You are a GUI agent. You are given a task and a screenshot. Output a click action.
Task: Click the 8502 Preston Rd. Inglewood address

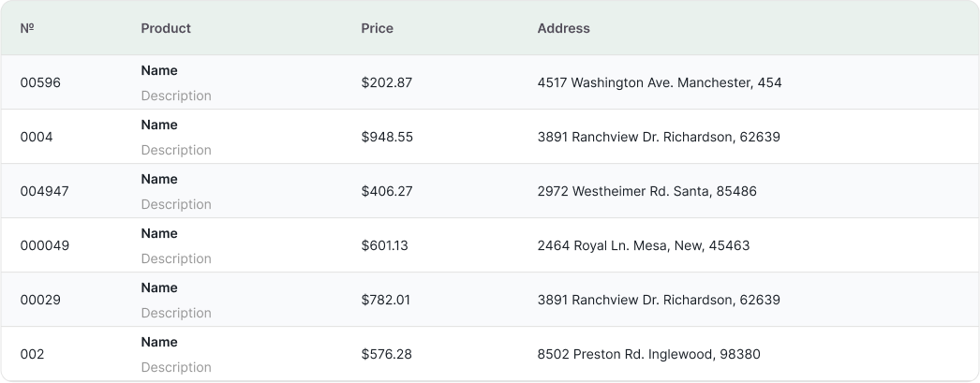(648, 354)
